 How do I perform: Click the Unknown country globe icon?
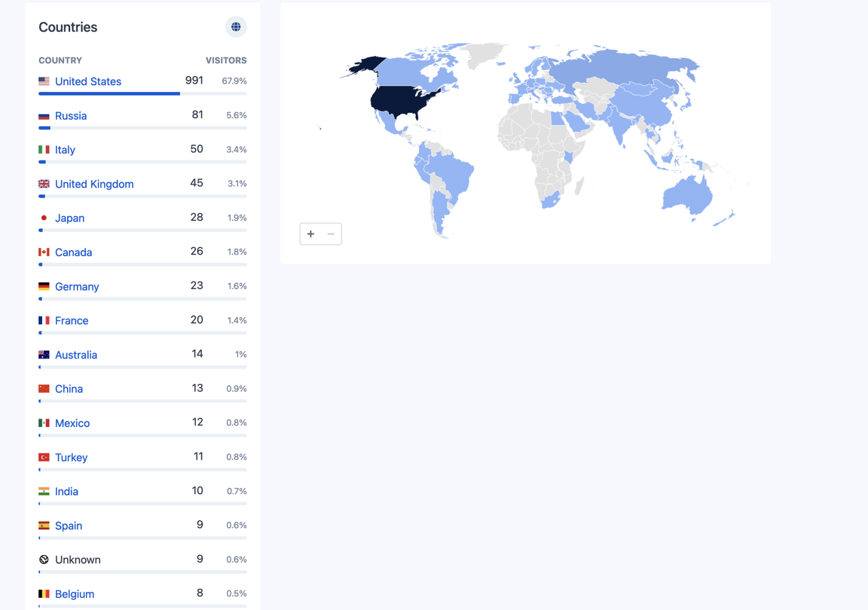coord(44,559)
